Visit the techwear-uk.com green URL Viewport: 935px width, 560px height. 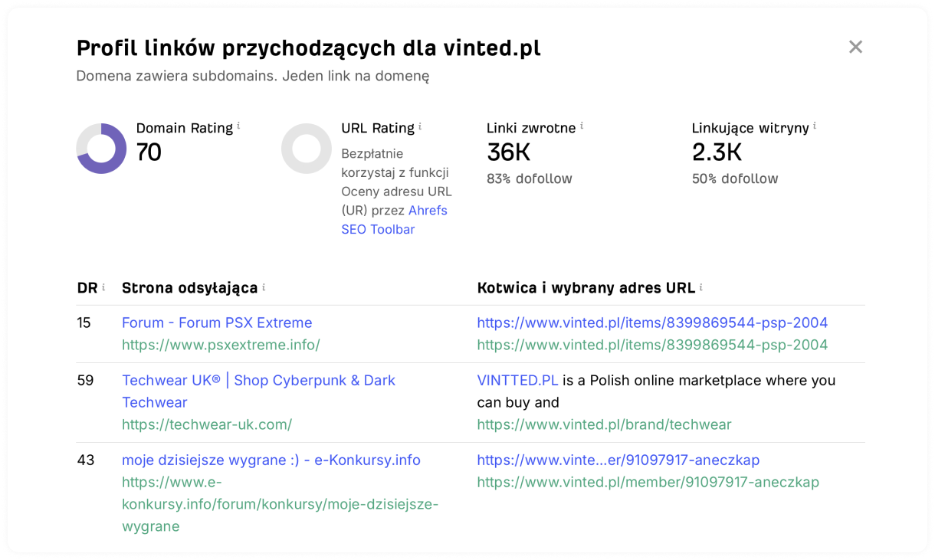tap(207, 424)
